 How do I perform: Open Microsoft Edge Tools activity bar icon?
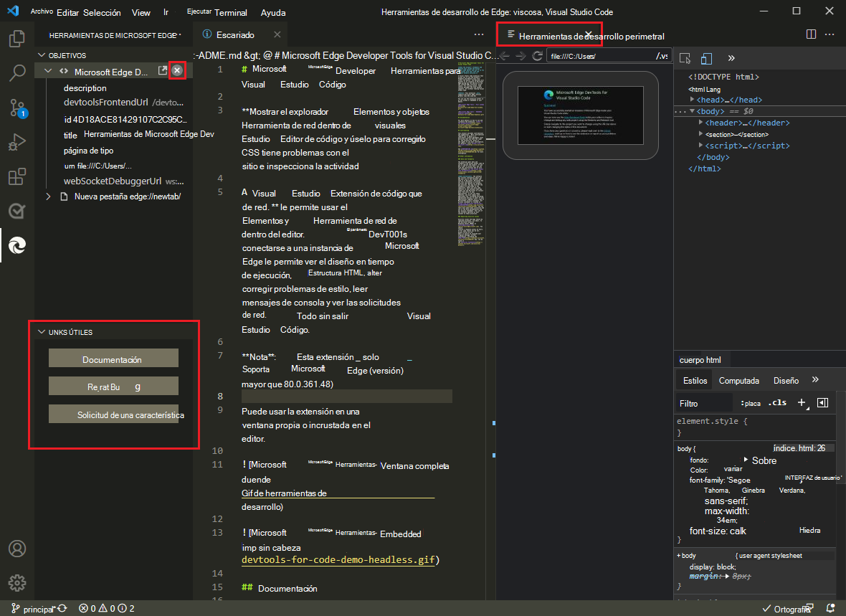click(x=17, y=246)
